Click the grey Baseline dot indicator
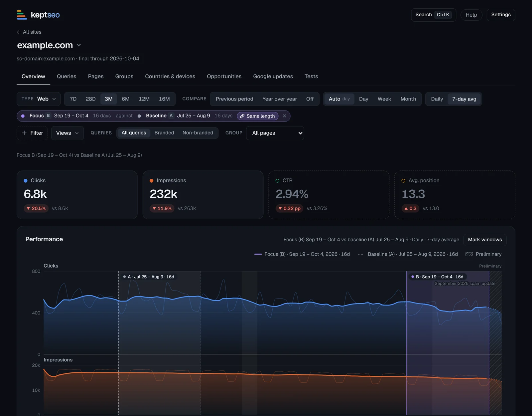 (x=139, y=116)
